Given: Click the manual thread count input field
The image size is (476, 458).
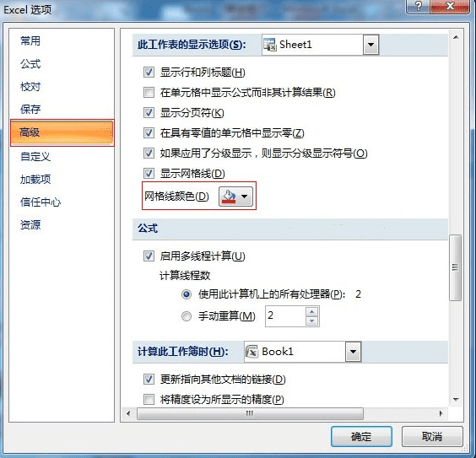Looking at the screenshot, I should 285,316.
